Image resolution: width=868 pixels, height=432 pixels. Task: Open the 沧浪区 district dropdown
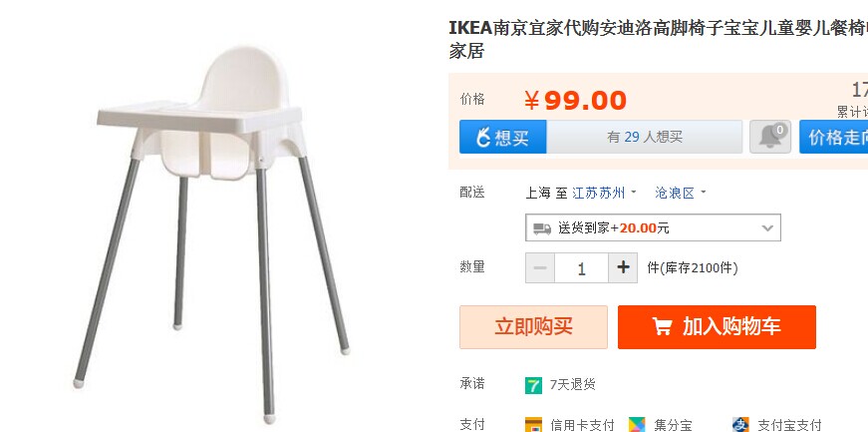point(681,193)
